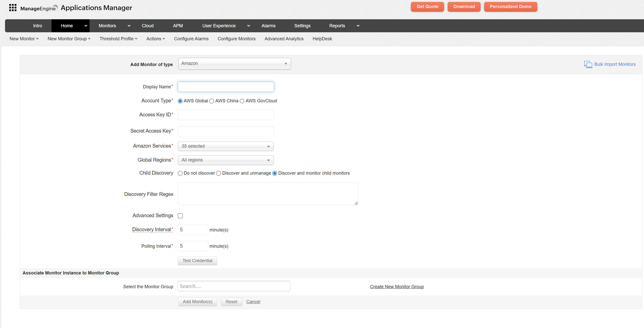
Task: Open the User Experience tab
Action: click(x=219, y=26)
